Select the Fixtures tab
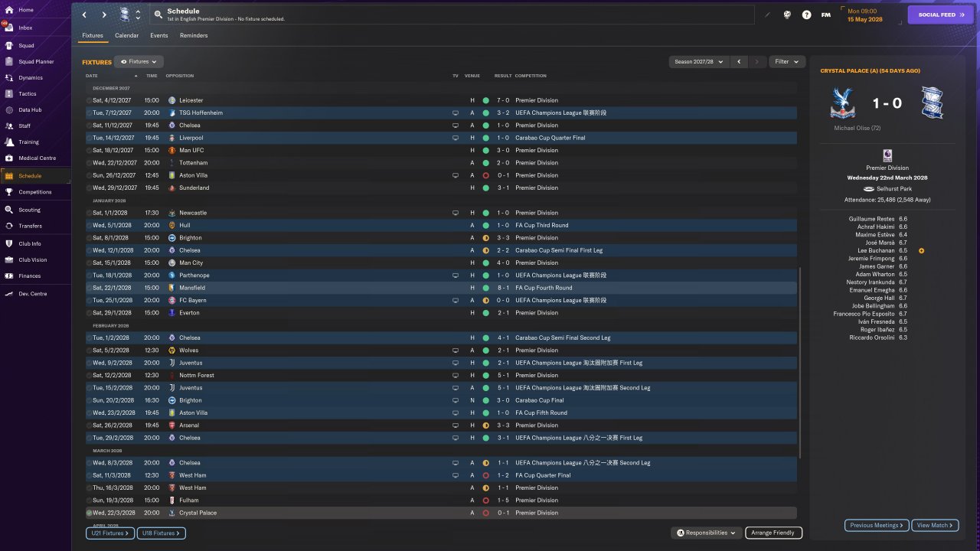Image resolution: width=980 pixels, height=551 pixels. (x=93, y=35)
